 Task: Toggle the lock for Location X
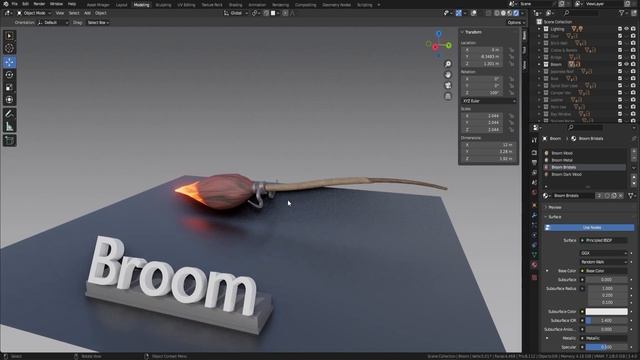[511, 50]
